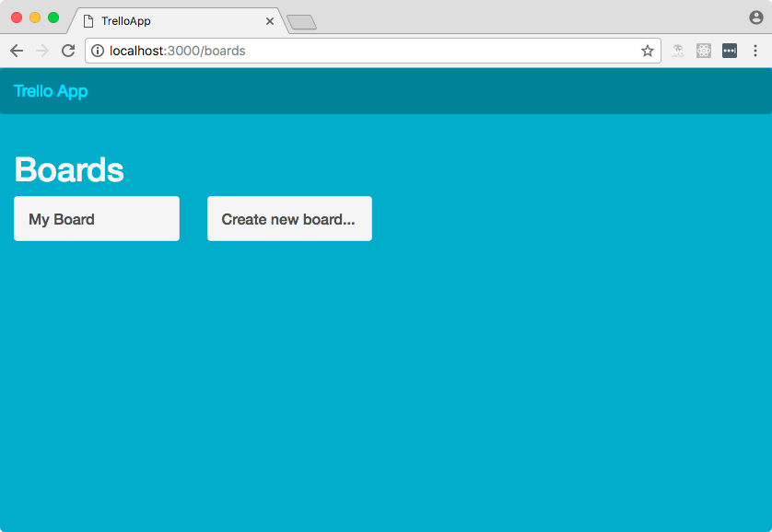Click Create new board... card
Screen dimensions: 772x532
pos(289,219)
